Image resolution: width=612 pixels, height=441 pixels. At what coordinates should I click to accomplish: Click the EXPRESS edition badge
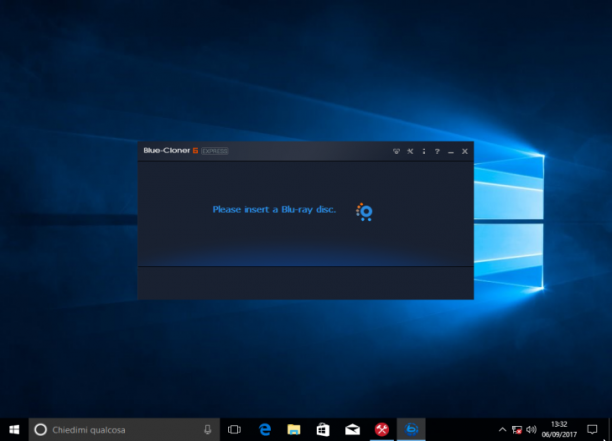[x=215, y=151]
